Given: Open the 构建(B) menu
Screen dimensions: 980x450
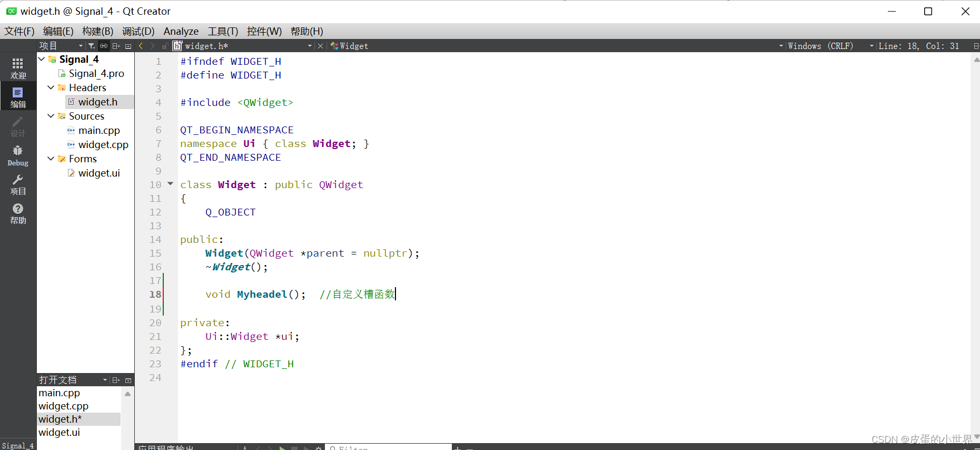Looking at the screenshot, I should 97,31.
